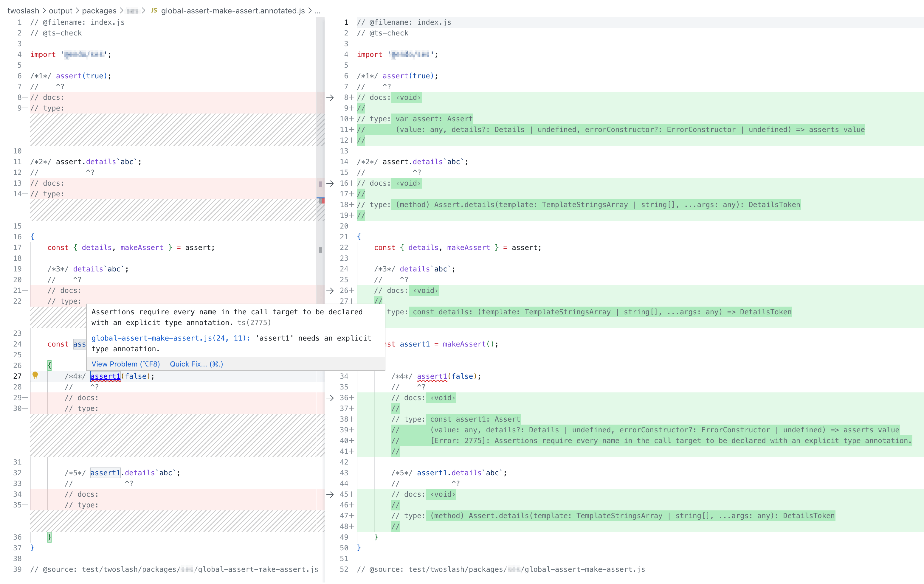Expand the twoslash breadcrumb folder
The width and height of the screenshot is (924, 584).
pyautogui.click(x=23, y=11)
